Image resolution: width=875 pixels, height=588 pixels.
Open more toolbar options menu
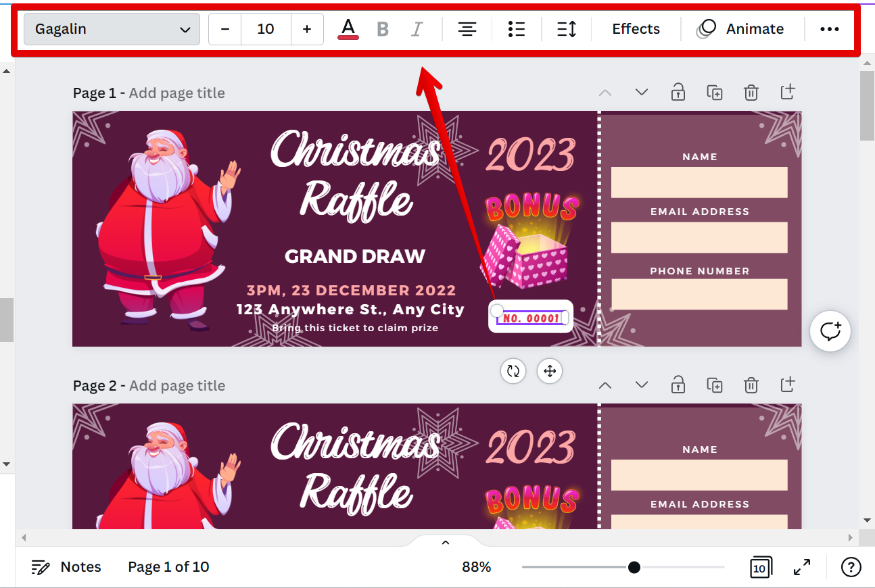[829, 29]
